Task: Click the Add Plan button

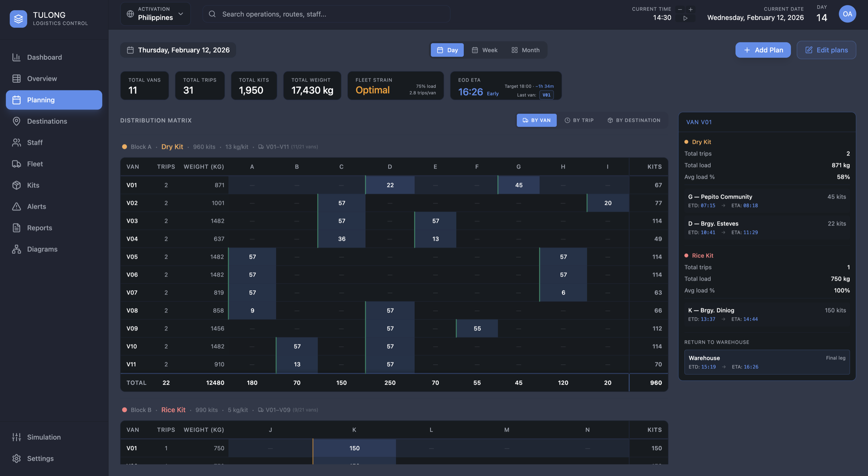Action: point(763,50)
